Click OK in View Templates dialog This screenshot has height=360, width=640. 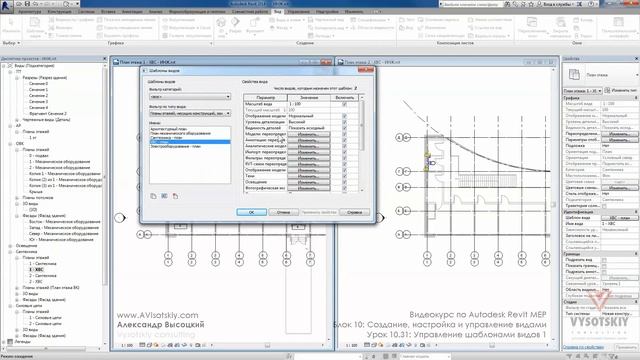pos(251,212)
